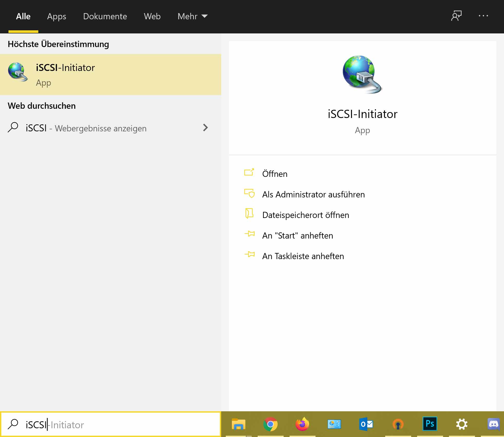Click 'An Taskleiste anheften' menu item
This screenshot has height=437, width=504.
[x=303, y=256]
